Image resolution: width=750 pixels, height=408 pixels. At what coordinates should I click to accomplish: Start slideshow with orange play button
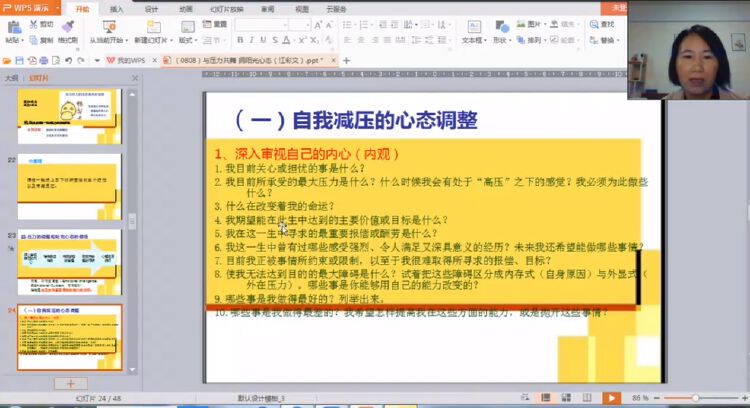pyautogui.click(x=611, y=398)
